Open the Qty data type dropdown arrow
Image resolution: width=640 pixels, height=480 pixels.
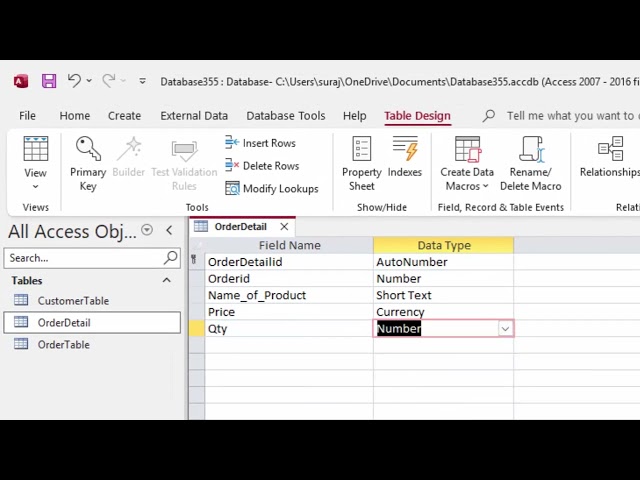[x=505, y=329]
